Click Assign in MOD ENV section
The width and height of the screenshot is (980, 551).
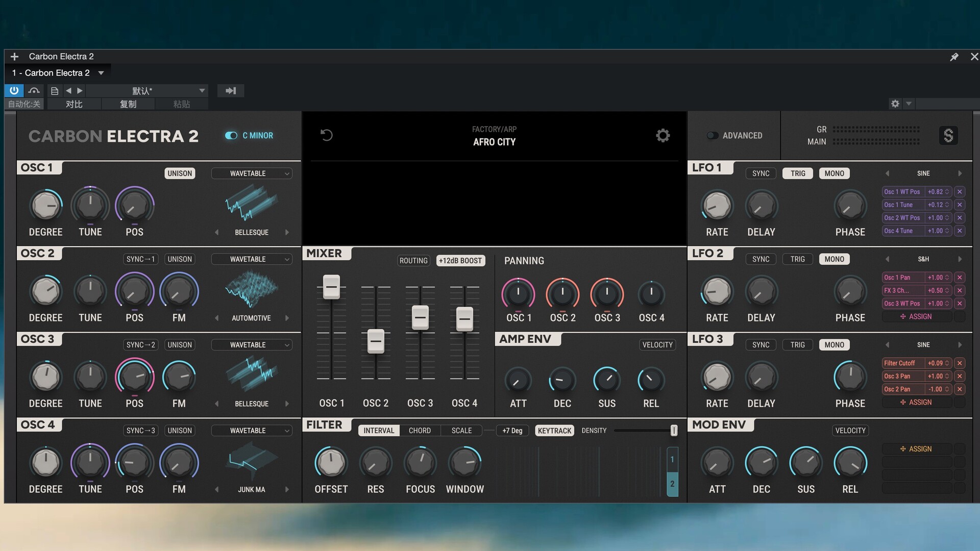917,449
